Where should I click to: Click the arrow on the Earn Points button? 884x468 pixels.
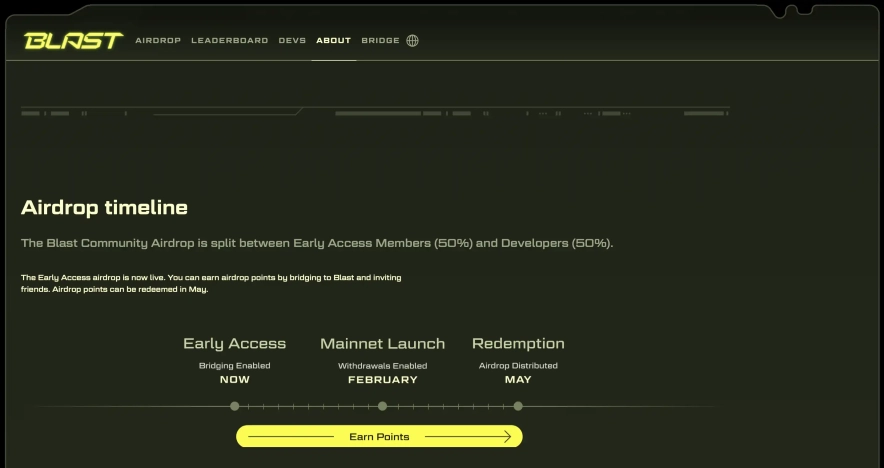click(504, 437)
